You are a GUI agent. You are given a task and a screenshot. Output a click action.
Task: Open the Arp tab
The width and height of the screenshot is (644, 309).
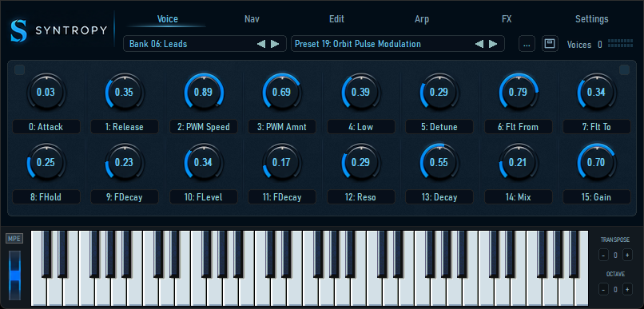coord(422,19)
